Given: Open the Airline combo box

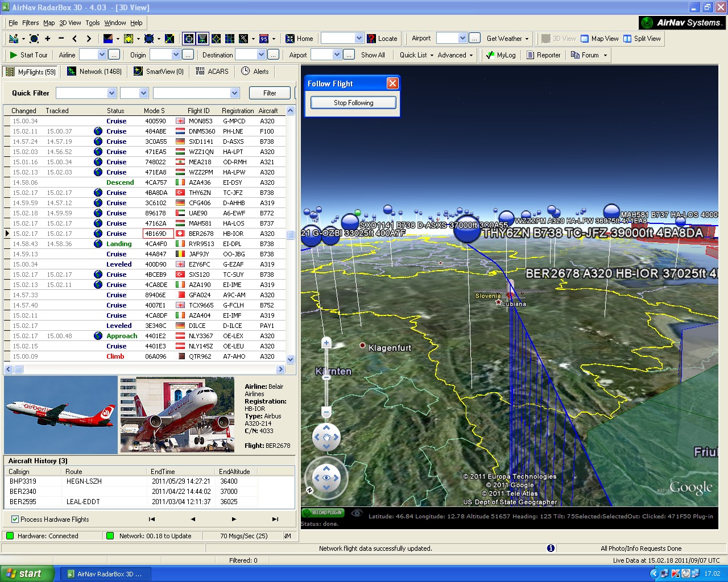Looking at the screenshot, I should (x=93, y=55).
